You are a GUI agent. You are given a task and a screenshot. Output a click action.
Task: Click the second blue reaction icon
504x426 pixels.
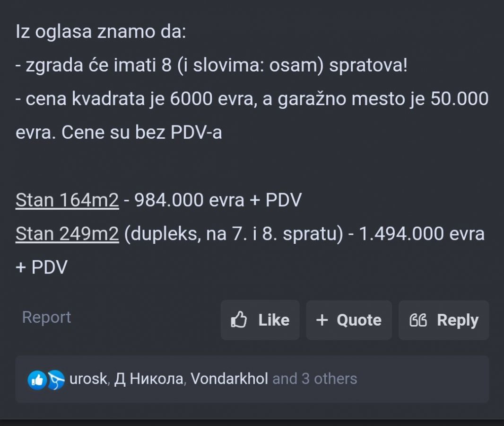click(55, 379)
